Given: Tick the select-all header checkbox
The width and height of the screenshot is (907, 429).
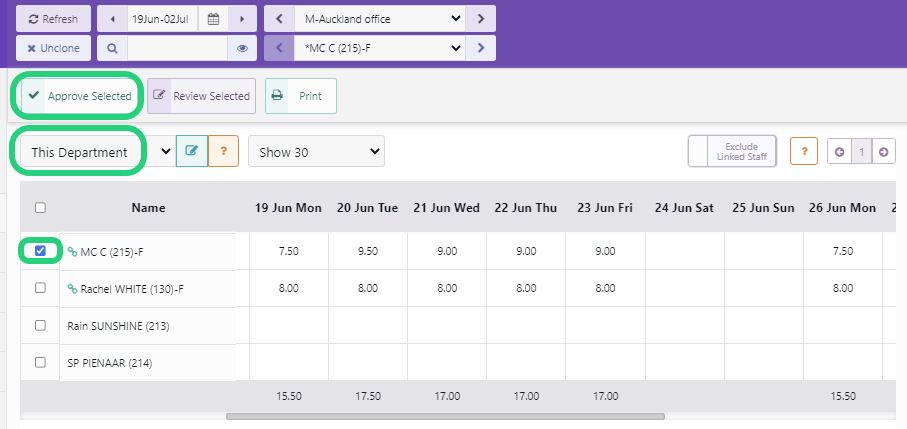Looking at the screenshot, I should 40,208.
